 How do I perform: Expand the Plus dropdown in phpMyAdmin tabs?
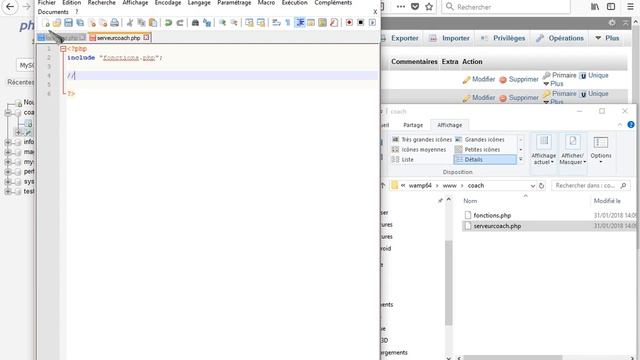607,38
